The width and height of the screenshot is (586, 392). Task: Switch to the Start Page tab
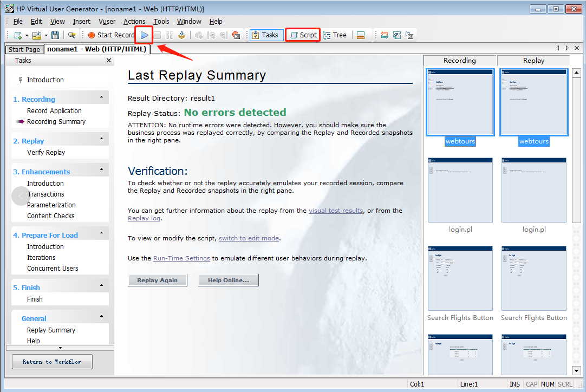(24, 49)
